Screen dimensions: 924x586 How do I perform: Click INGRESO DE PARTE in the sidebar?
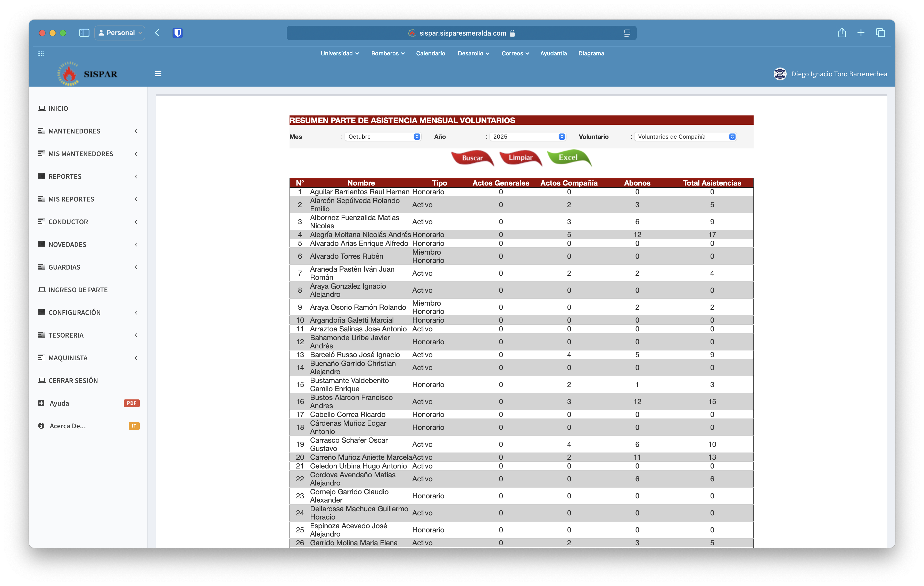pyautogui.click(x=78, y=290)
